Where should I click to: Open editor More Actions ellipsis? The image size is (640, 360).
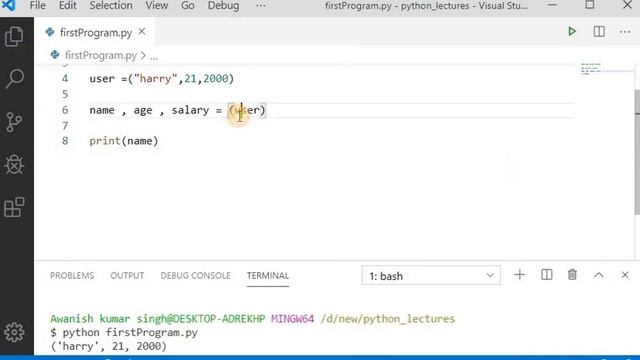[x=625, y=32]
